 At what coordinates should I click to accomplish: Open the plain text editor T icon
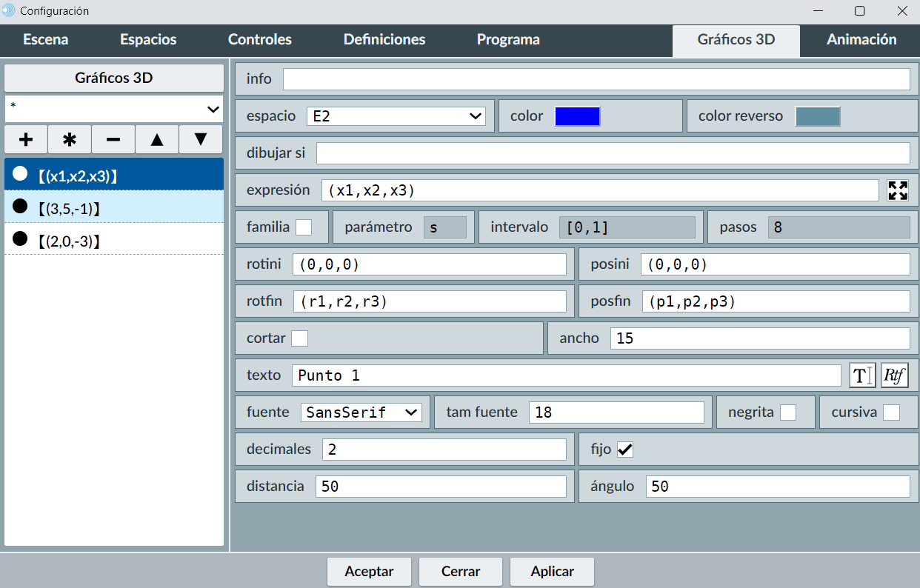[862, 375]
